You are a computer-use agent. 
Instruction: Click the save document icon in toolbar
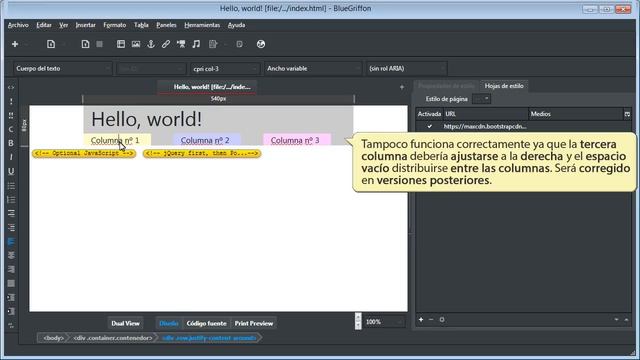point(85,44)
